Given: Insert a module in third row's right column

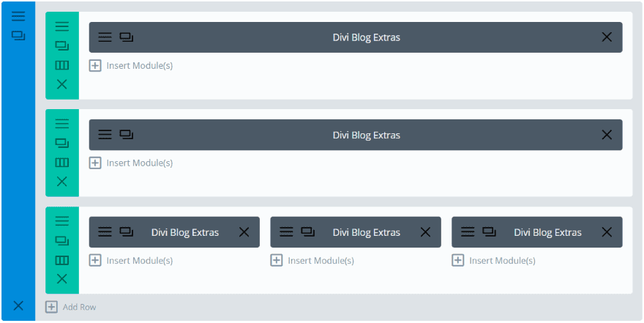Looking at the screenshot, I should 494,261.
